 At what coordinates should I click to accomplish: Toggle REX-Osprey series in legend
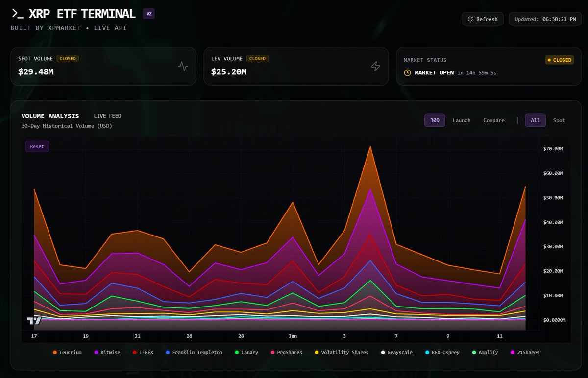pos(441,352)
